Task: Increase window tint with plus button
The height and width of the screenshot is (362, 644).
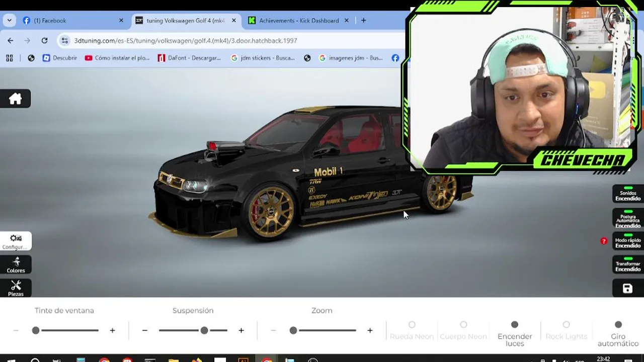Action: (112, 330)
